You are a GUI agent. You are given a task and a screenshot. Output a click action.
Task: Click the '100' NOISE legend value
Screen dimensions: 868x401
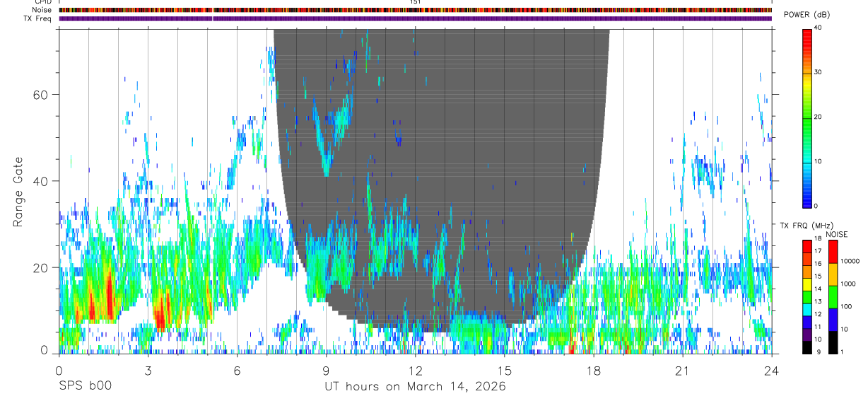pos(846,306)
